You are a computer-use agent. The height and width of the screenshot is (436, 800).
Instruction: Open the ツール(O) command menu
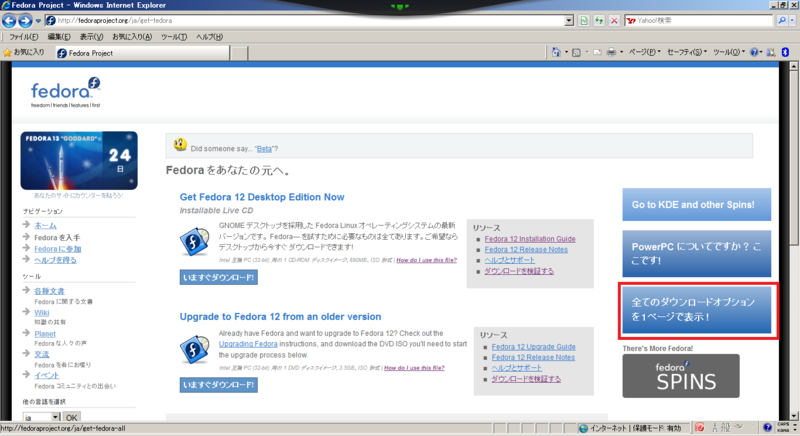point(729,52)
